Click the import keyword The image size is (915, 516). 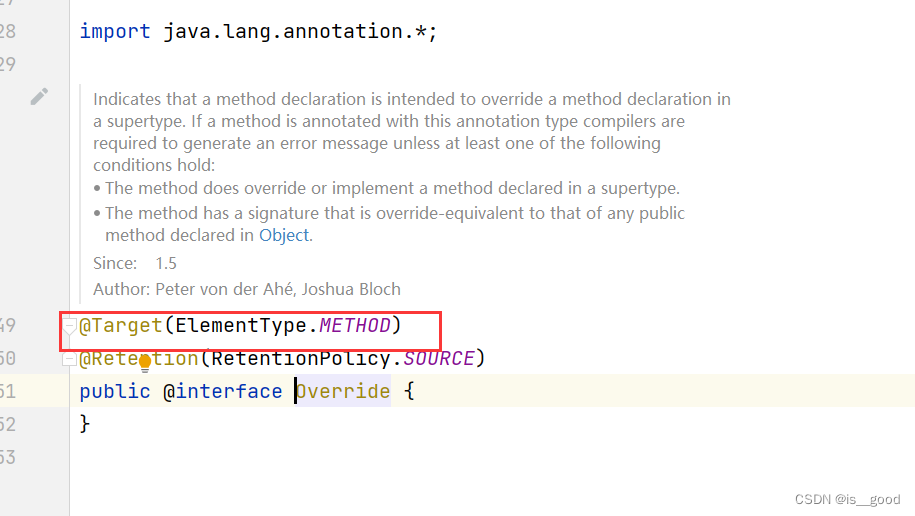(115, 32)
